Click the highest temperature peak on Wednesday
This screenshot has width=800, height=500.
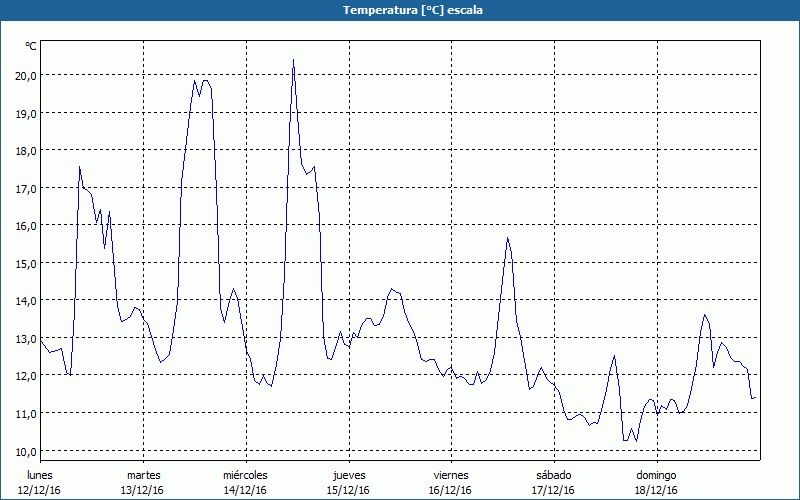293,60
